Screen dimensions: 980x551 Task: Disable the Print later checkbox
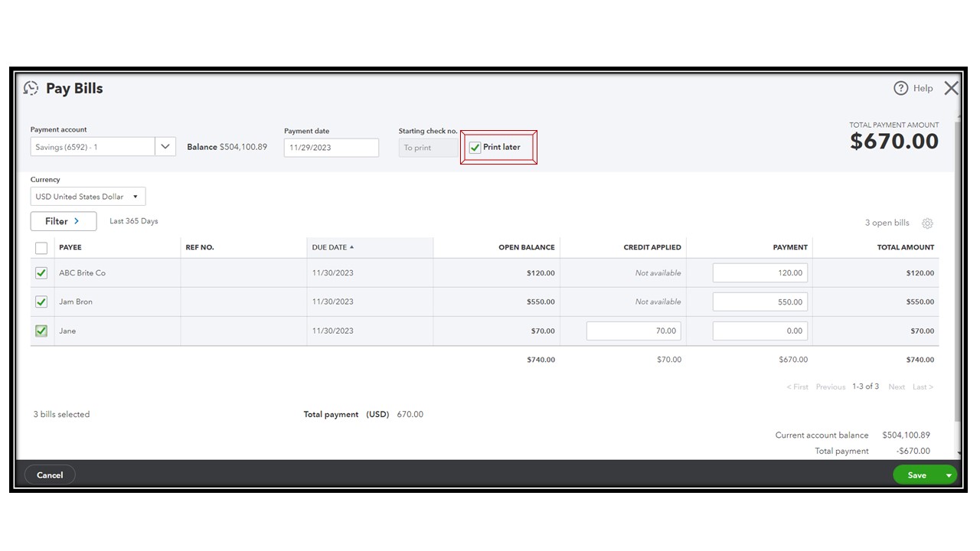475,147
